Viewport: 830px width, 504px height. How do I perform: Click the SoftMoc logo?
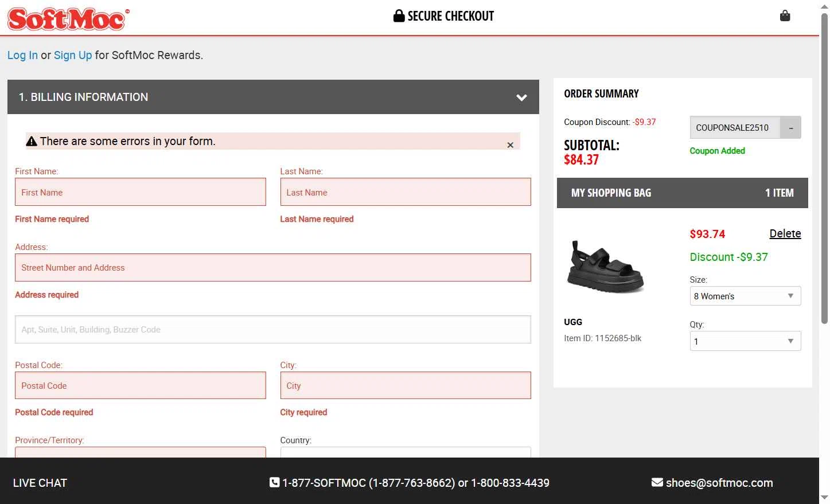click(68, 19)
